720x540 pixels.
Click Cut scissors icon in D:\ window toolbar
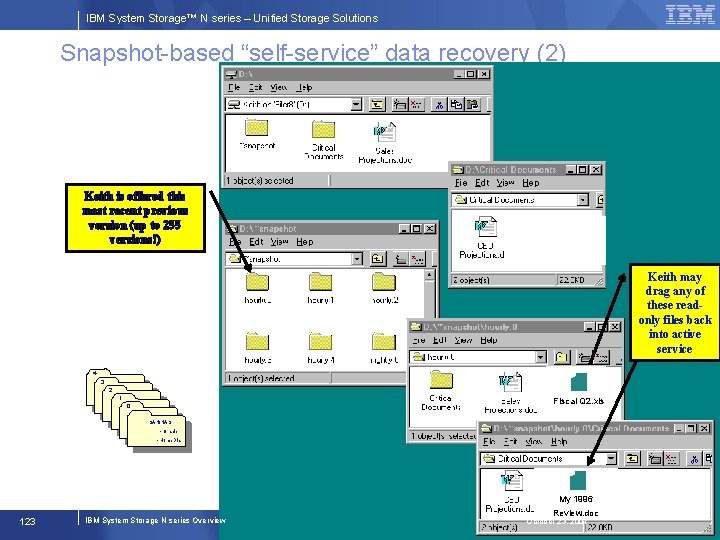pos(439,105)
